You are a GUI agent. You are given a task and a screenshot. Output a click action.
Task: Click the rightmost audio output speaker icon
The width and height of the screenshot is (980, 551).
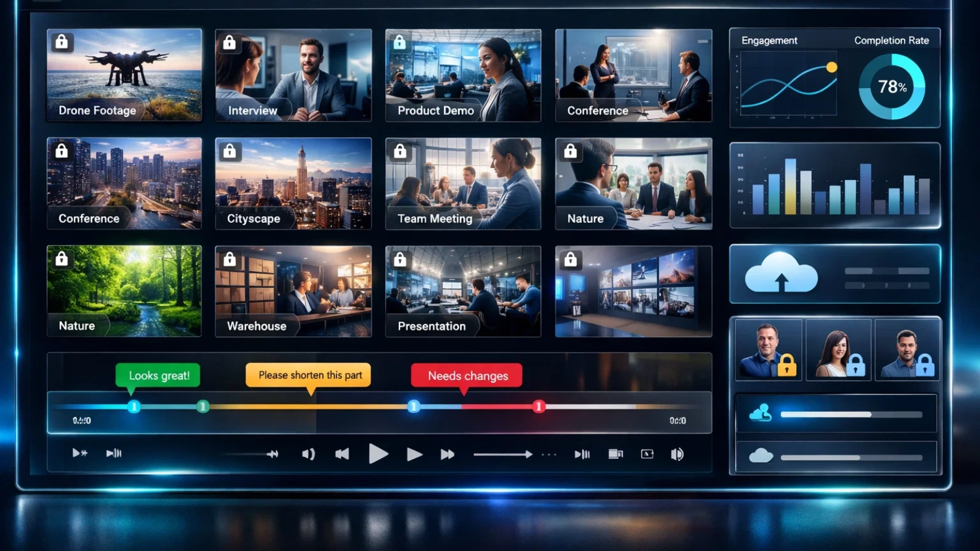(677, 454)
